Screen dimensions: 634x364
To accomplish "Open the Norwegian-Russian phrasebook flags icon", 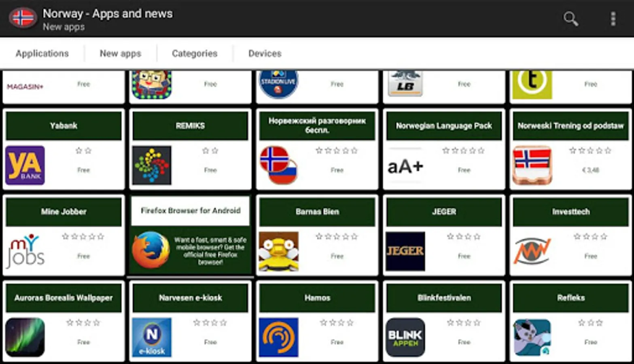I will (279, 165).
